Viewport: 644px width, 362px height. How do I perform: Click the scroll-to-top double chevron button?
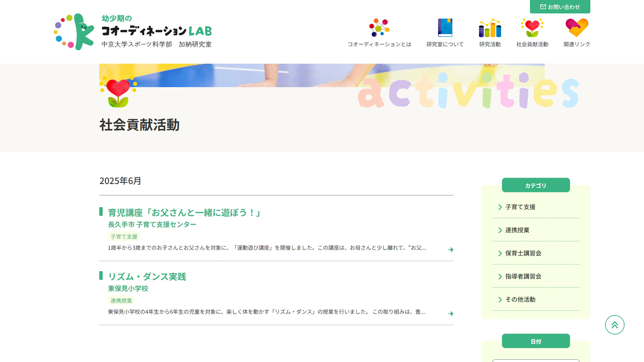pyautogui.click(x=614, y=325)
